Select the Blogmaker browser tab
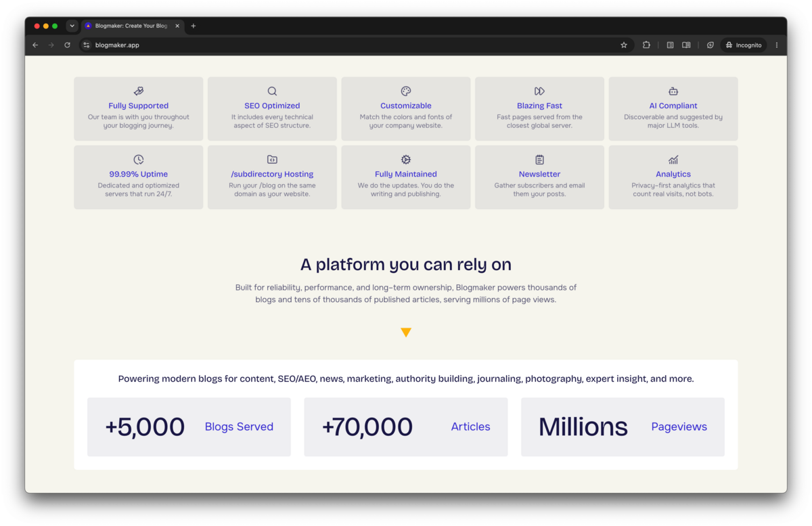This screenshot has height=526, width=812. [x=132, y=26]
